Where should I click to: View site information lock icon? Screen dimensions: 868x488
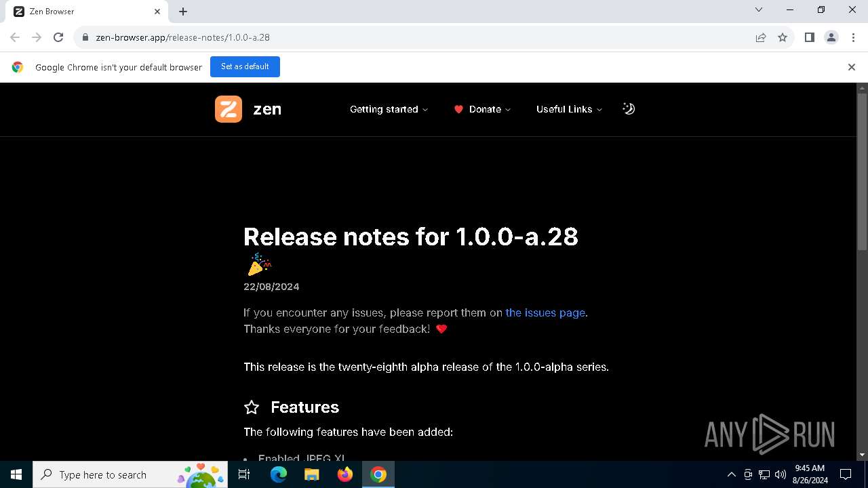click(x=85, y=37)
